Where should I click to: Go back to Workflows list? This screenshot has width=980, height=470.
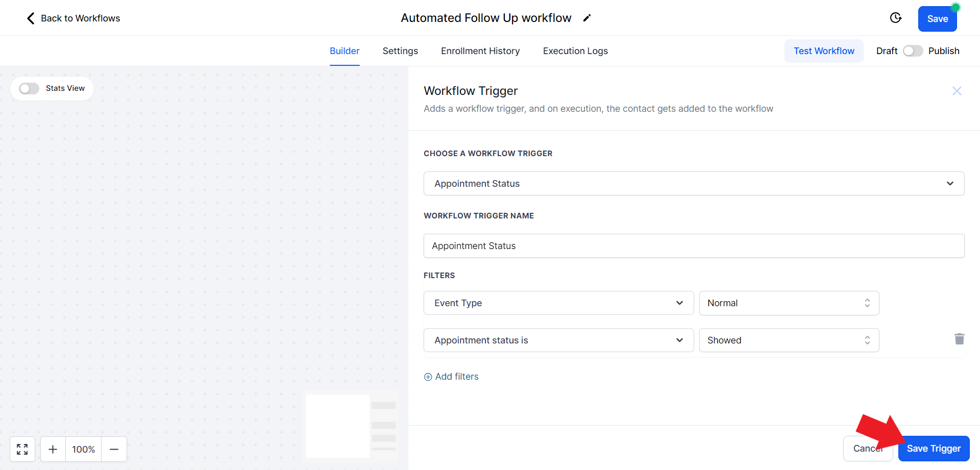coord(73,18)
